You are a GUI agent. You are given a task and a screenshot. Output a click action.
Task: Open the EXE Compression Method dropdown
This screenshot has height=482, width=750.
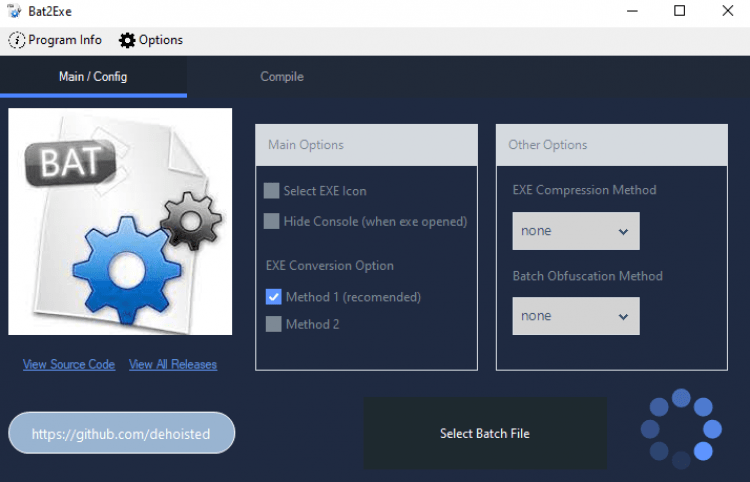pyautogui.click(x=575, y=231)
